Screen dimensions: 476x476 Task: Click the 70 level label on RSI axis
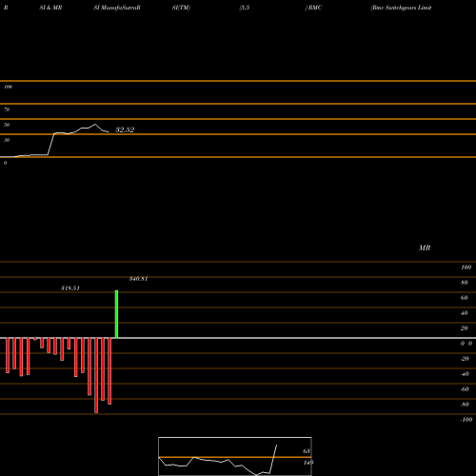tap(7, 109)
